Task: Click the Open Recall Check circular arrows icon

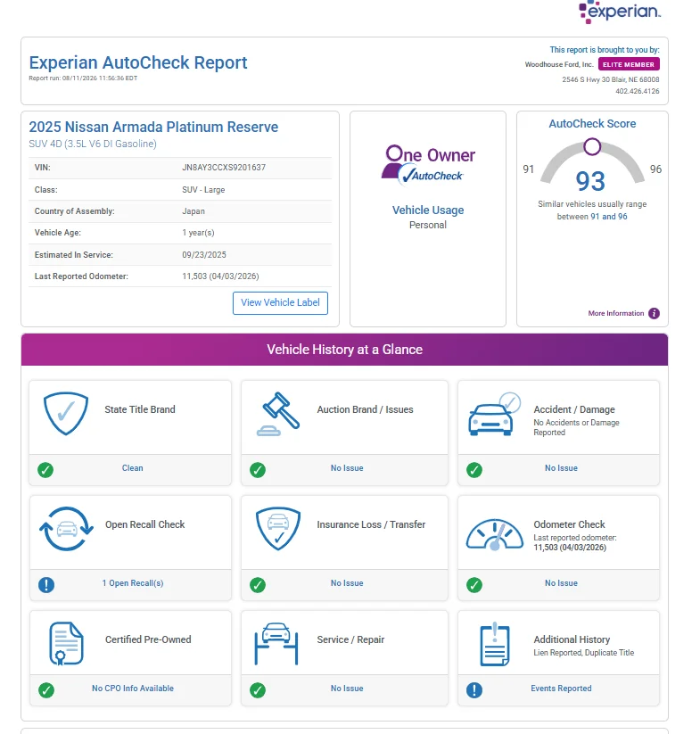Action: coord(66,529)
